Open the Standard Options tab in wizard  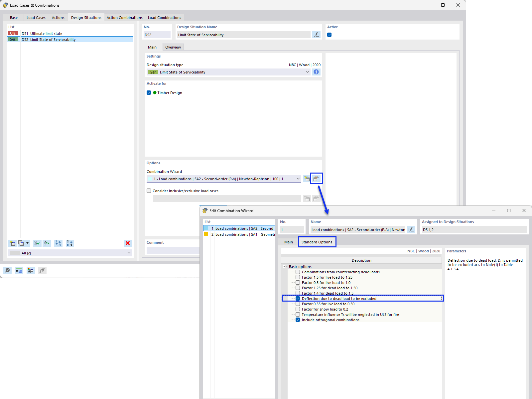(317, 242)
